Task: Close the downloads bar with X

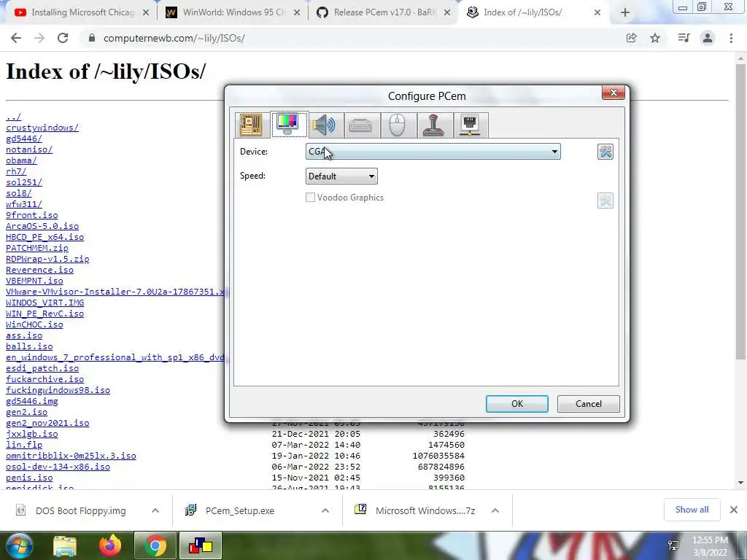Action: coord(734,510)
